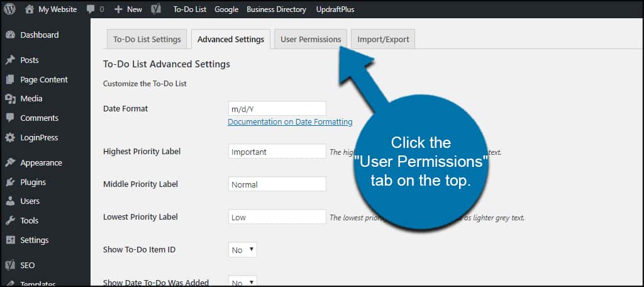
Task: Open the User Permissions tab
Action: click(x=311, y=39)
